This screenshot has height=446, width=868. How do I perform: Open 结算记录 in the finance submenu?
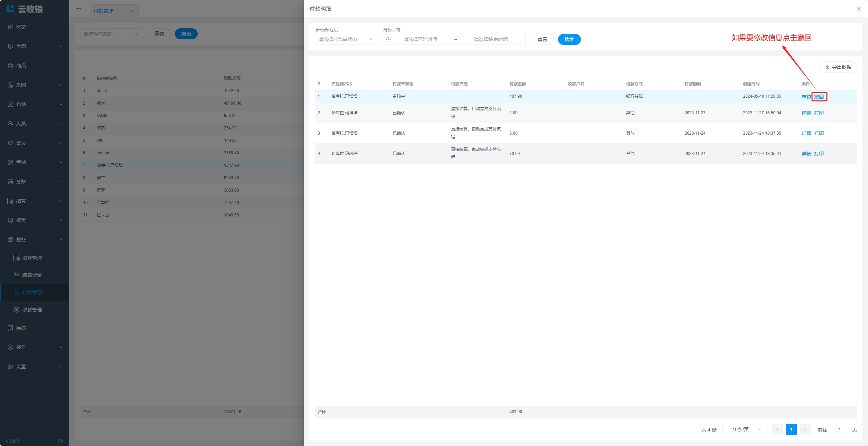point(32,275)
